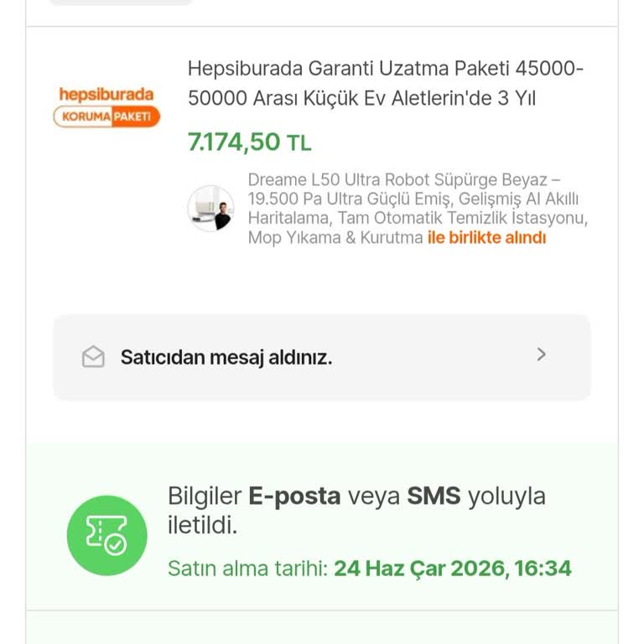Click the orange ile birlikte alındı text
The height and width of the screenshot is (644, 644).
(486, 238)
